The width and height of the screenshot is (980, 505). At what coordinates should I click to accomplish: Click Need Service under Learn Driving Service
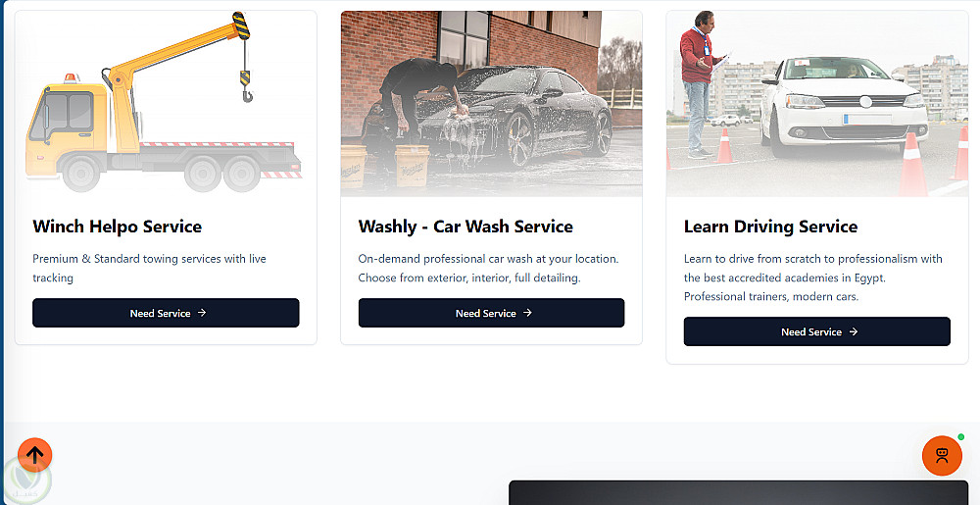[817, 331]
